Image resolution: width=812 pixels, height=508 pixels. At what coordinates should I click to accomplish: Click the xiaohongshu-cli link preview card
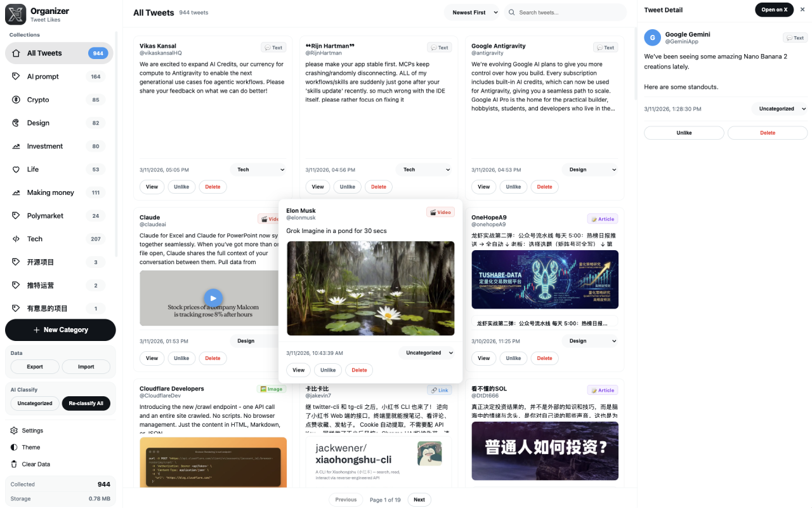pyautogui.click(x=379, y=462)
